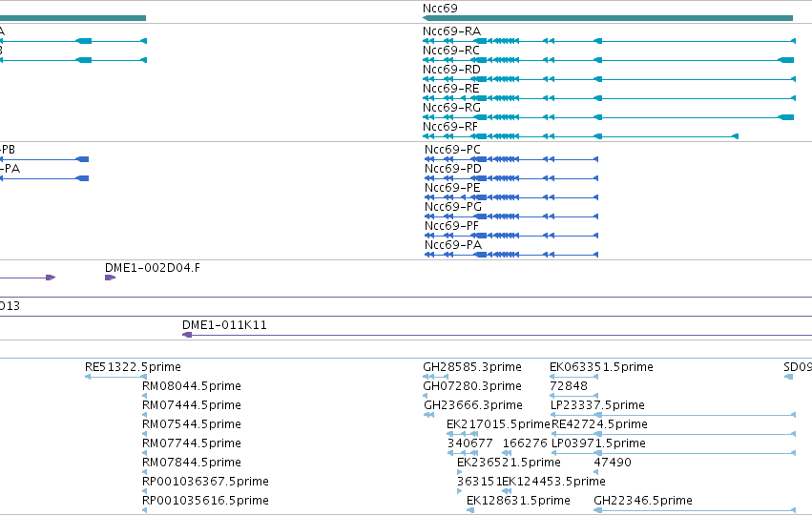
Task: Click the Ncc69-RF transcript glyph line
Action: pos(580,136)
